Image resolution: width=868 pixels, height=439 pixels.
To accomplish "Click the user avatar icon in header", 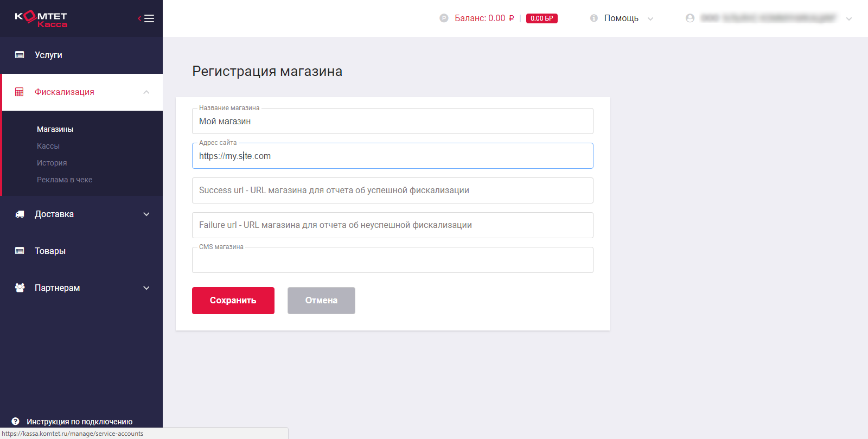I will tap(690, 18).
